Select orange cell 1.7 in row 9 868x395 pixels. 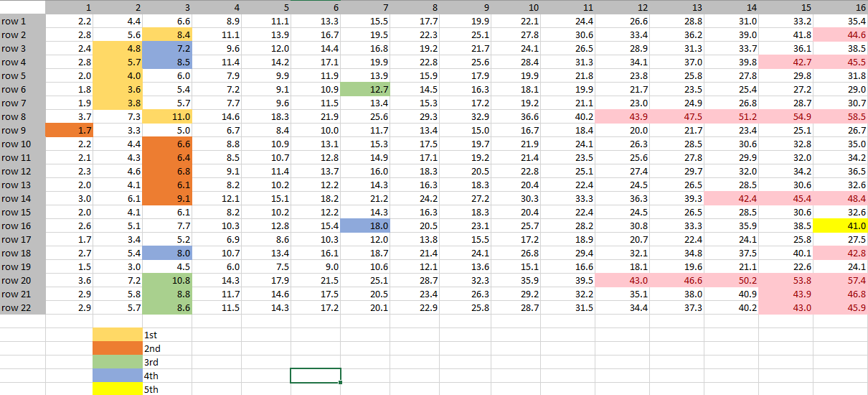[70, 130]
